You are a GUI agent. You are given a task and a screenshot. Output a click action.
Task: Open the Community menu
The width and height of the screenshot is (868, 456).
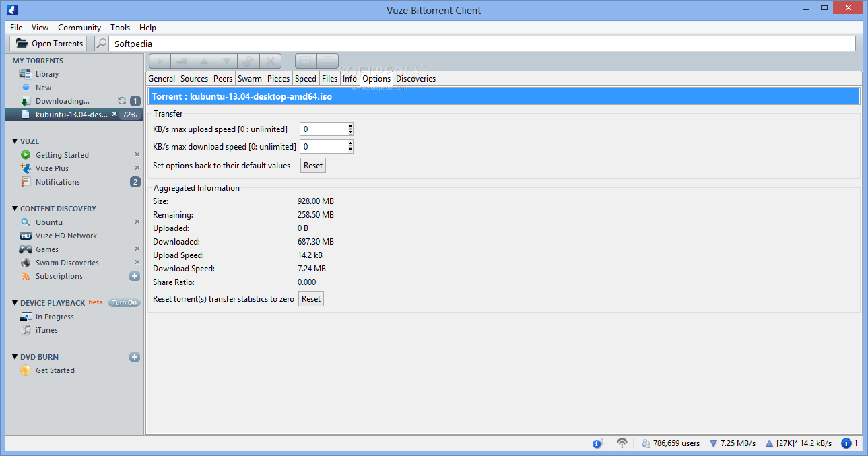[79, 28]
